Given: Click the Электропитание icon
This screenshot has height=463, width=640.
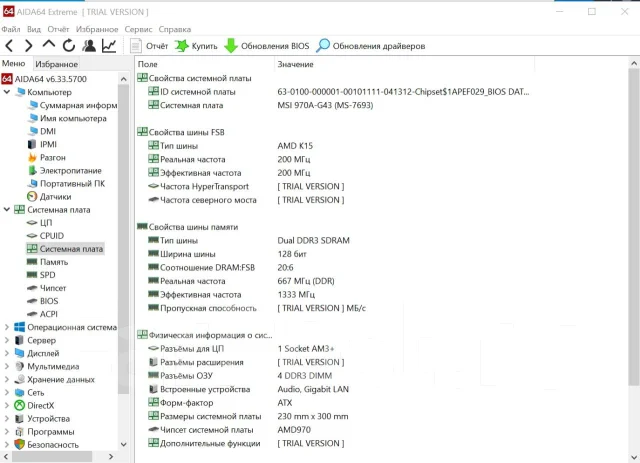Looking at the screenshot, I should pos(33,170).
